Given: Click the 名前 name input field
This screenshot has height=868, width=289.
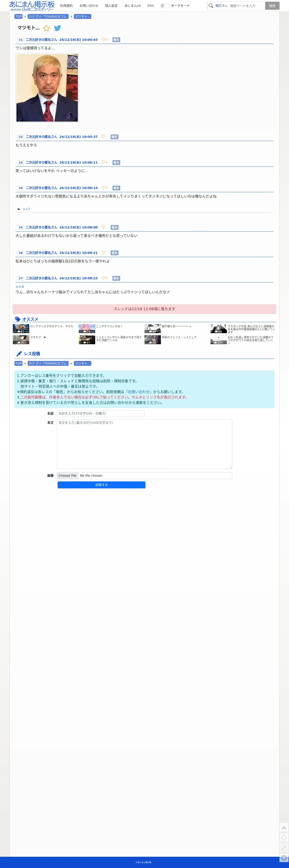Looking at the screenshot, I should pyautogui.click(x=100, y=413).
